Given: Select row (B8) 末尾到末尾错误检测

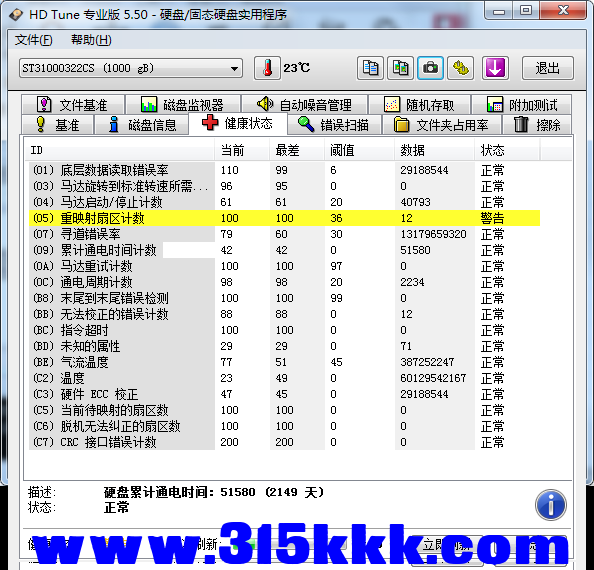Looking at the screenshot, I should [284, 298].
